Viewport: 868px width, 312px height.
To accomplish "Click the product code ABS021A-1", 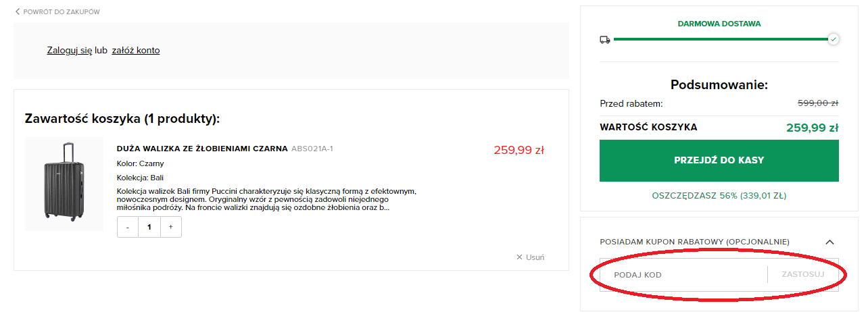I will [312, 149].
